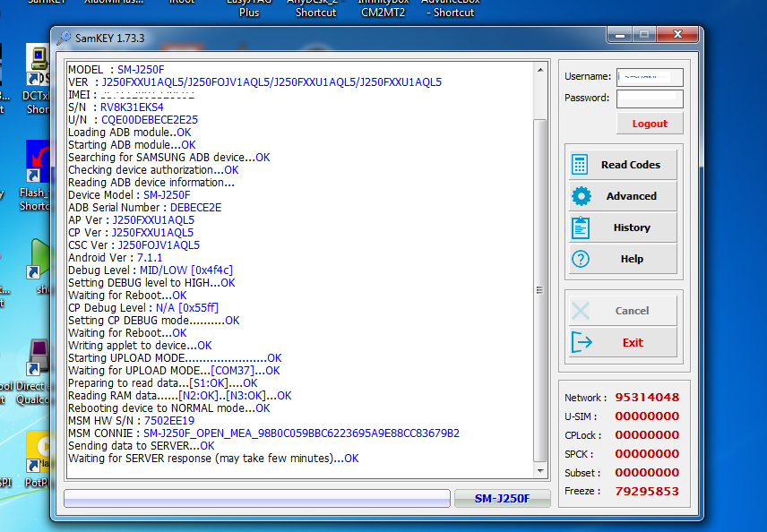The image size is (767, 532).
Task: Click the Rebooting device to NORMAL mode line
Action: [169, 408]
